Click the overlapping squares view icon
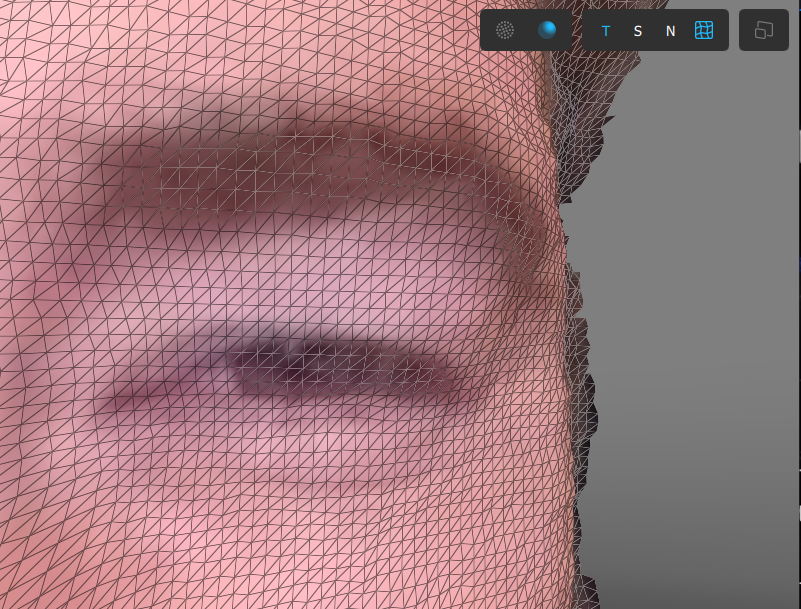Screen dimensions: 801x609 pyautogui.click(x=763, y=30)
